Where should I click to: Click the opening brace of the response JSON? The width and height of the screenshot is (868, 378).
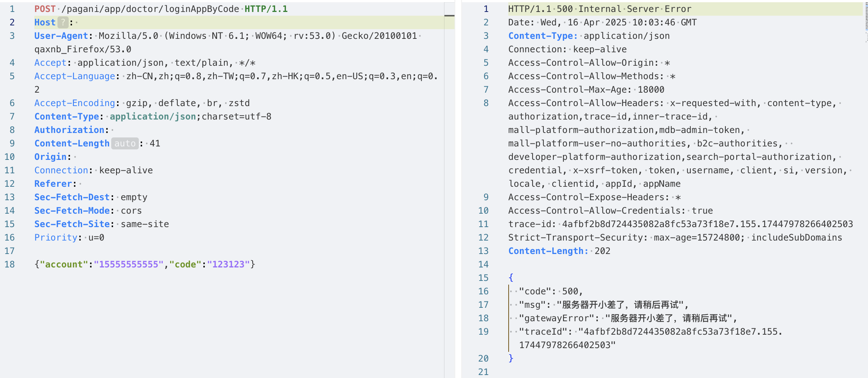[x=511, y=278]
